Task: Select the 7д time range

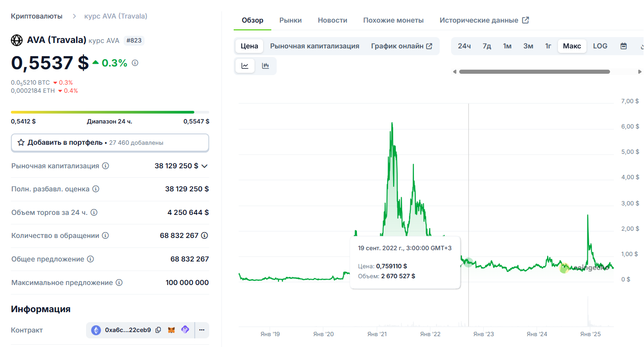Action: point(487,46)
